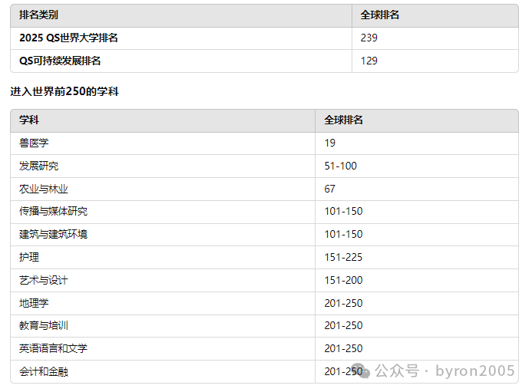Screen dimensions: 532x392
Task: Click the ranking value 129
Action: tap(368, 61)
